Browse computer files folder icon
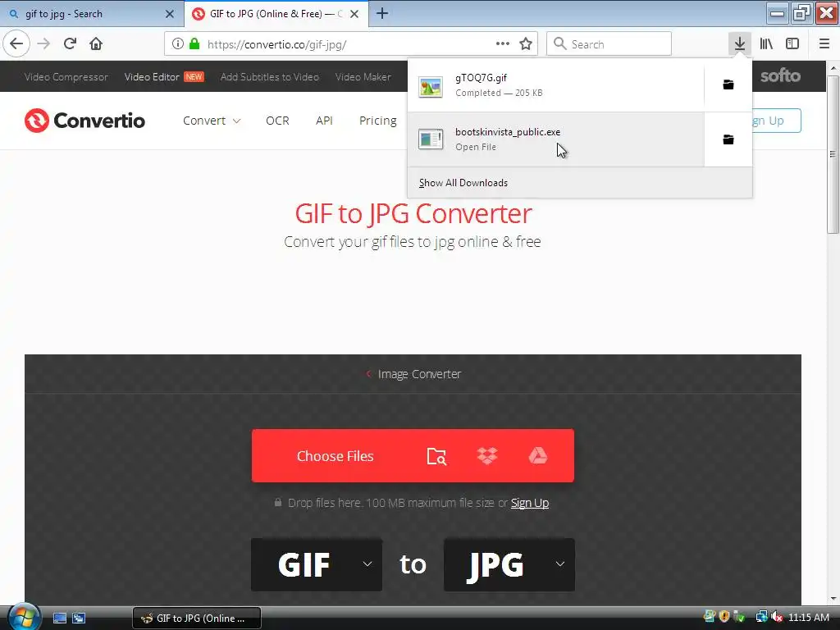The height and width of the screenshot is (630, 840). coord(436,456)
